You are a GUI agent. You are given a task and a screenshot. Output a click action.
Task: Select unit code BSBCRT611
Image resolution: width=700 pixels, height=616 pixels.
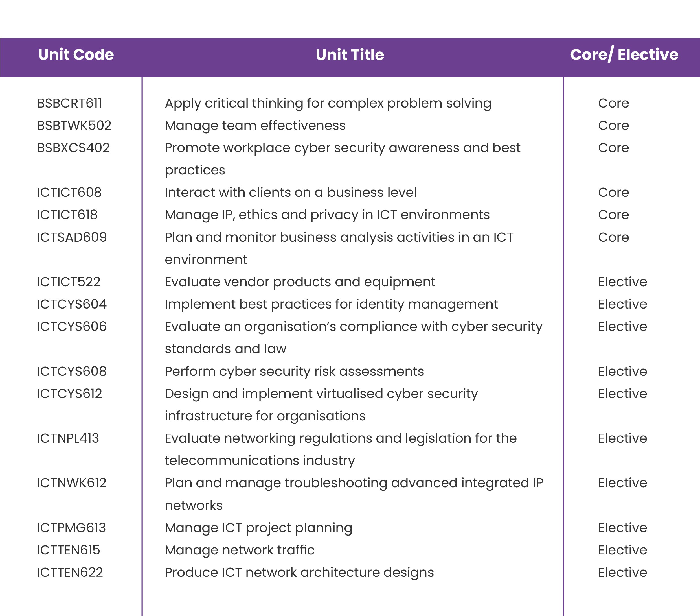pos(69,103)
